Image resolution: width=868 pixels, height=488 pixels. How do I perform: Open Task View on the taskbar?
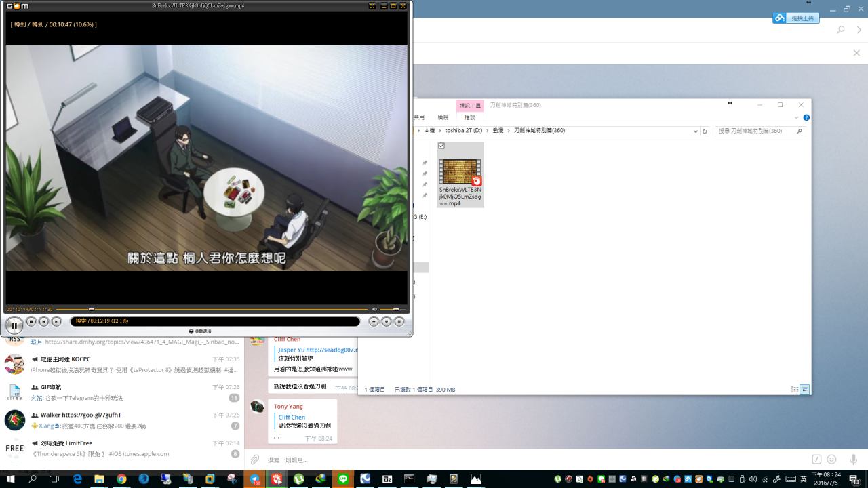pyautogui.click(x=54, y=479)
